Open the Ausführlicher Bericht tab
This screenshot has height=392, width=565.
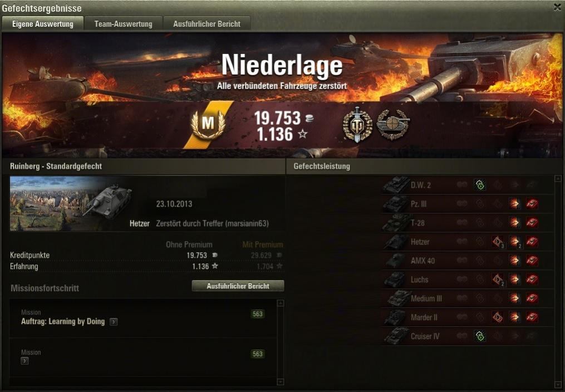207,24
